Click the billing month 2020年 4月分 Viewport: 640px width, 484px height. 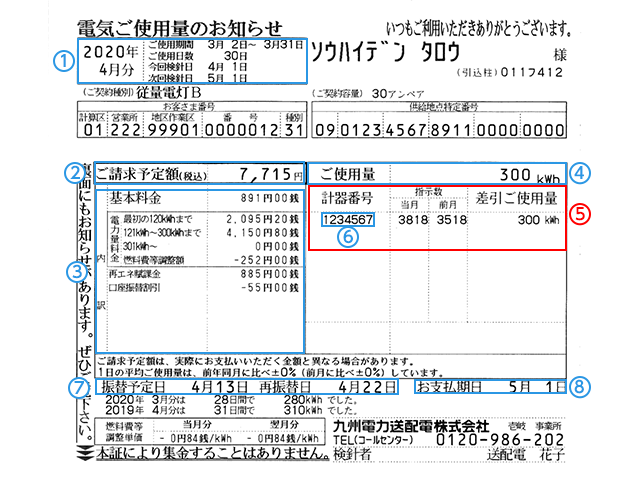coord(111,60)
